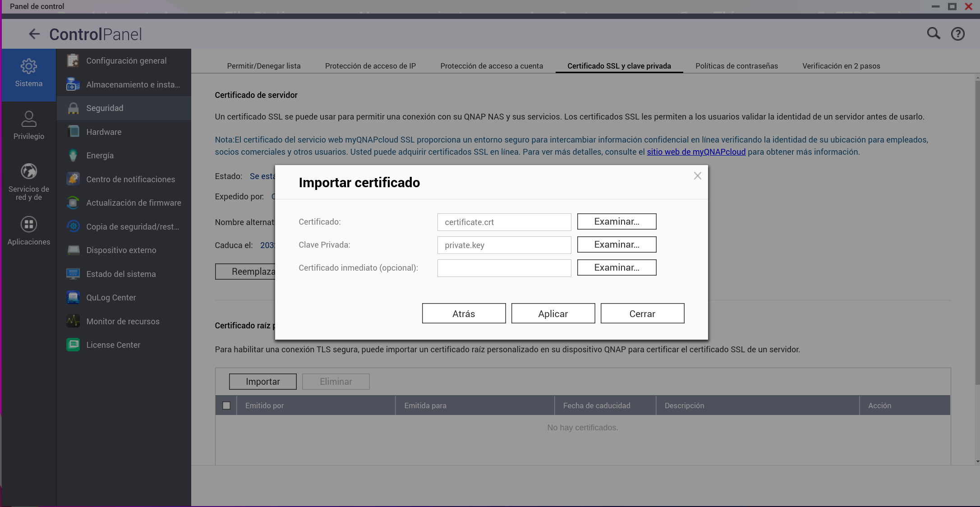980x507 pixels.
Task: Close the Importar certificado dialog
Action: click(x=697, y=176)
